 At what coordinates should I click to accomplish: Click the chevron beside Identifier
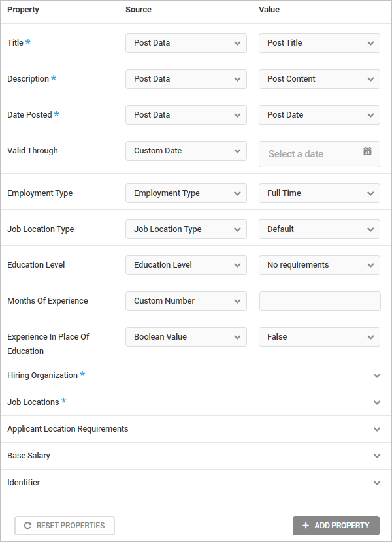click(377, 482)
